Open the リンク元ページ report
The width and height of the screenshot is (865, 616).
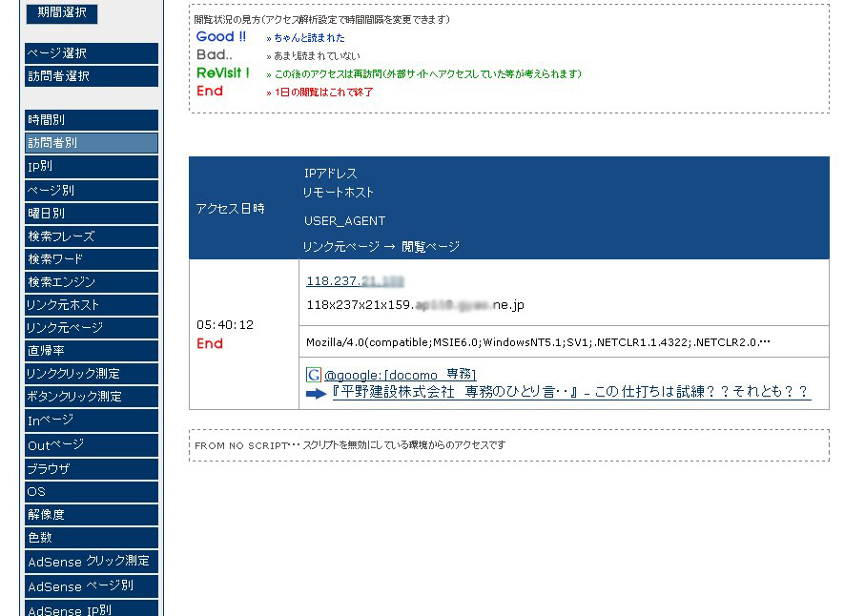coord(92,328)
